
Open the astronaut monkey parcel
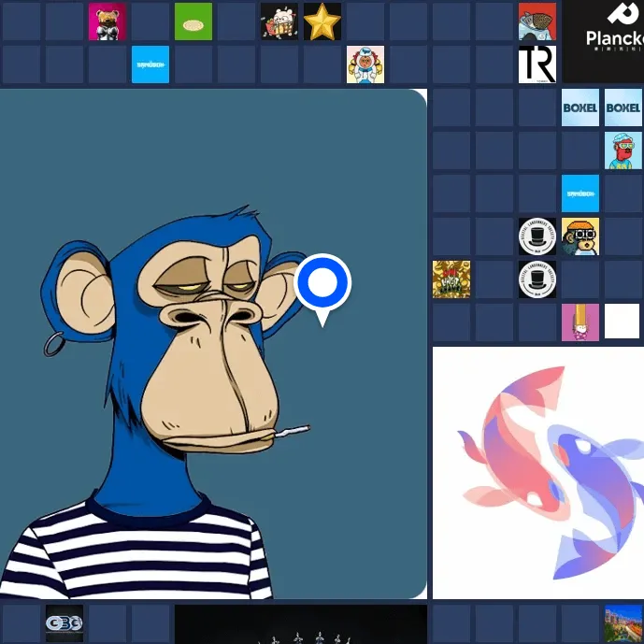pos(365,64)
